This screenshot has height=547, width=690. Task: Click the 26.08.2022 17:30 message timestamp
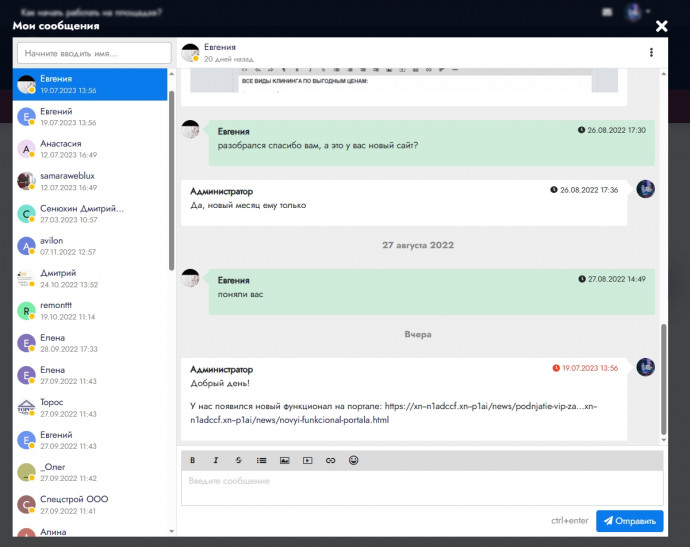pos(612,130)
